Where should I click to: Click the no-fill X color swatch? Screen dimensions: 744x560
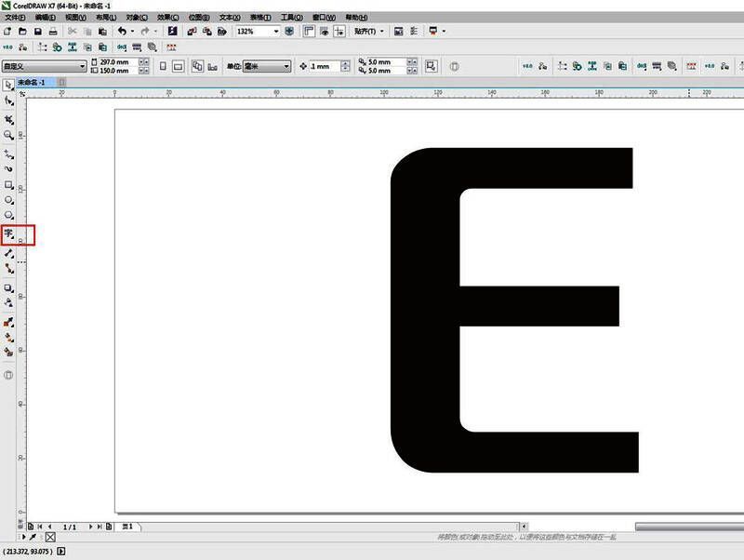[50, 538]
